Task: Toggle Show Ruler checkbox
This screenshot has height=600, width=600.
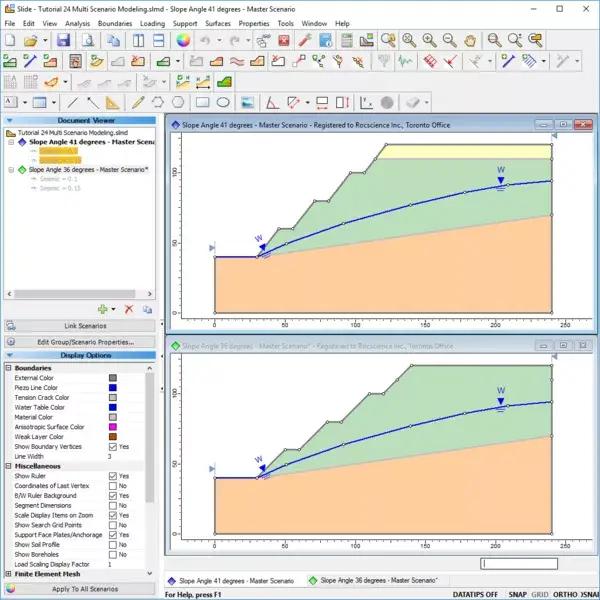Action: point(113,476)
